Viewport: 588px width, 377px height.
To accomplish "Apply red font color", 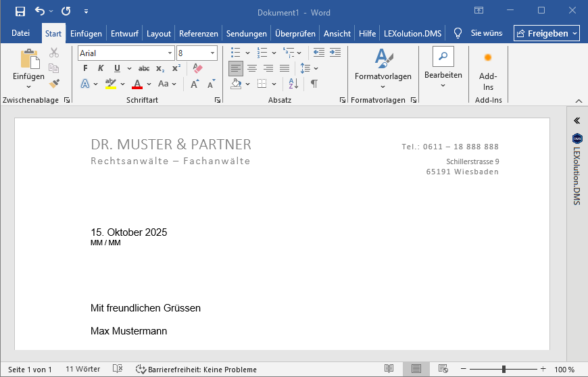I will (x=137, y=84).
